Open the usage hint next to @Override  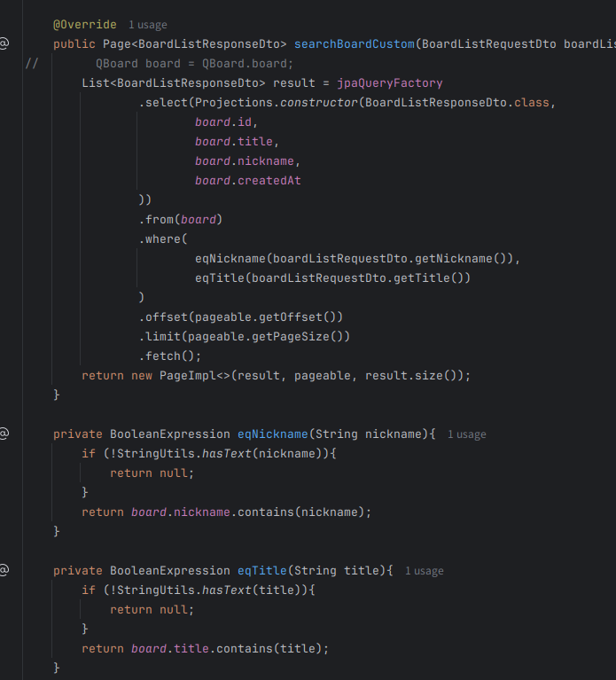(x=147, y=25)
